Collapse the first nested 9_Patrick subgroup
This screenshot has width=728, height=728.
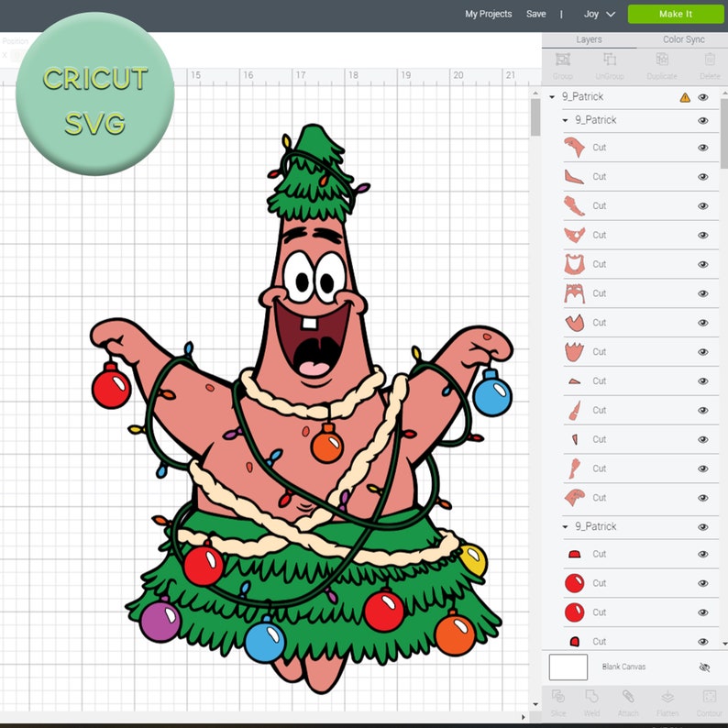pos(565,120)
